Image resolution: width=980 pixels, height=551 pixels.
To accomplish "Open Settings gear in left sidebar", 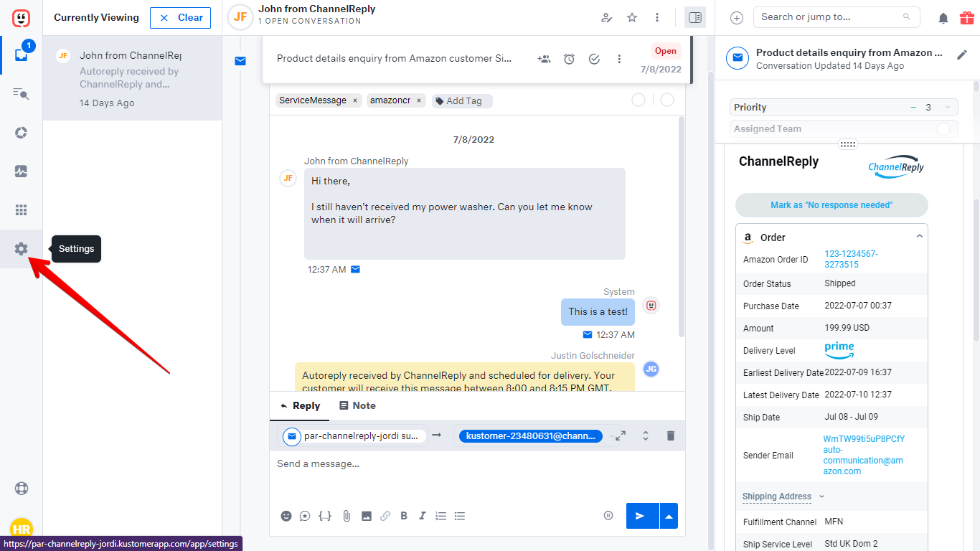I will click(21, 249).
